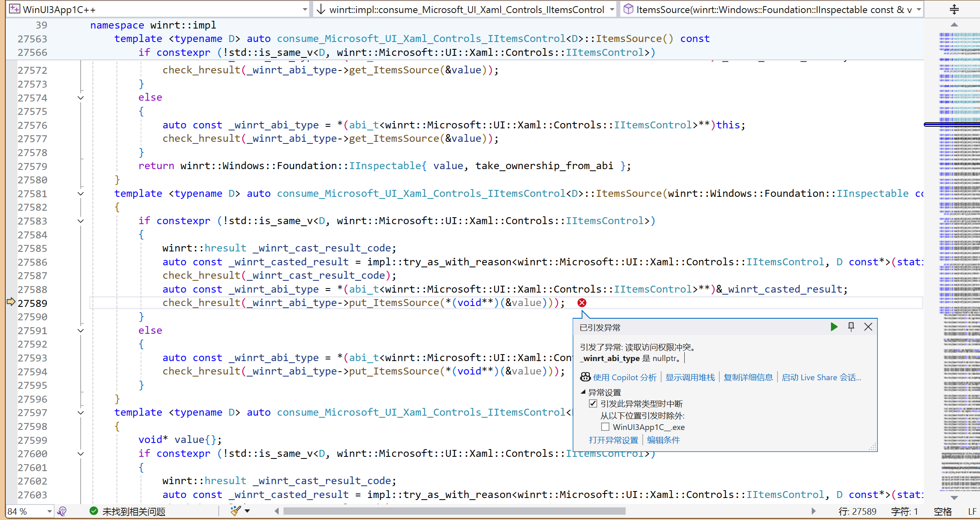Viewport: 980px width, 520px height.
Task: Open the 84 % zoom level dropdown
Action: pos(49,511)
